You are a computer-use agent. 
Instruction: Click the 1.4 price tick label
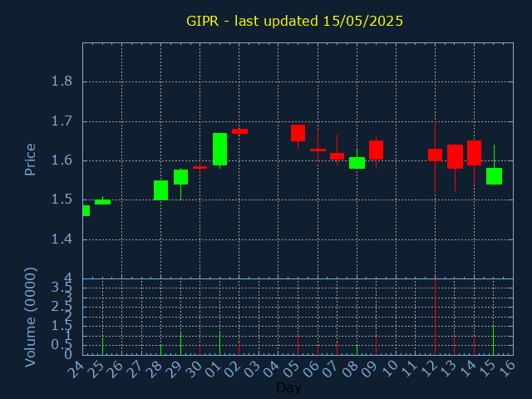coord(62,239)
